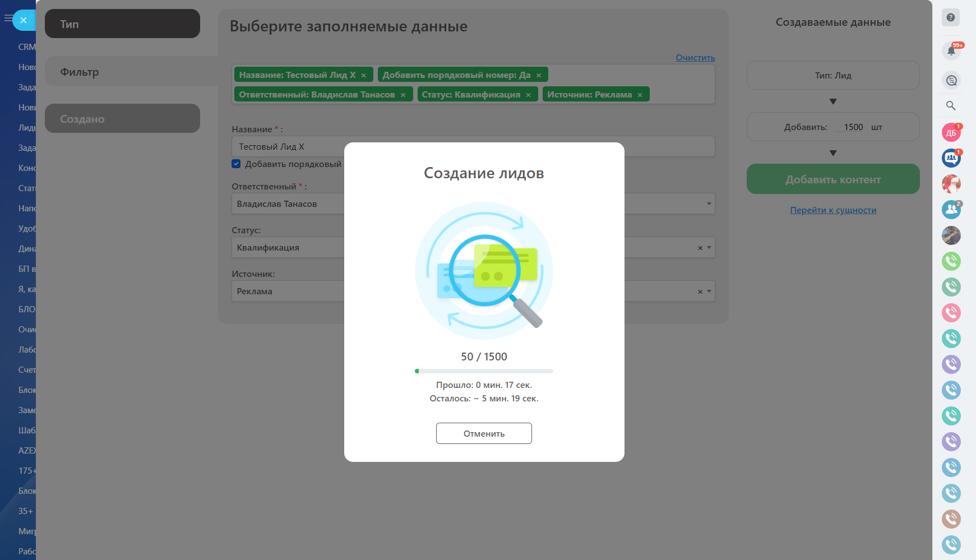Toggle the hamburger menu icon

(8, 18)
